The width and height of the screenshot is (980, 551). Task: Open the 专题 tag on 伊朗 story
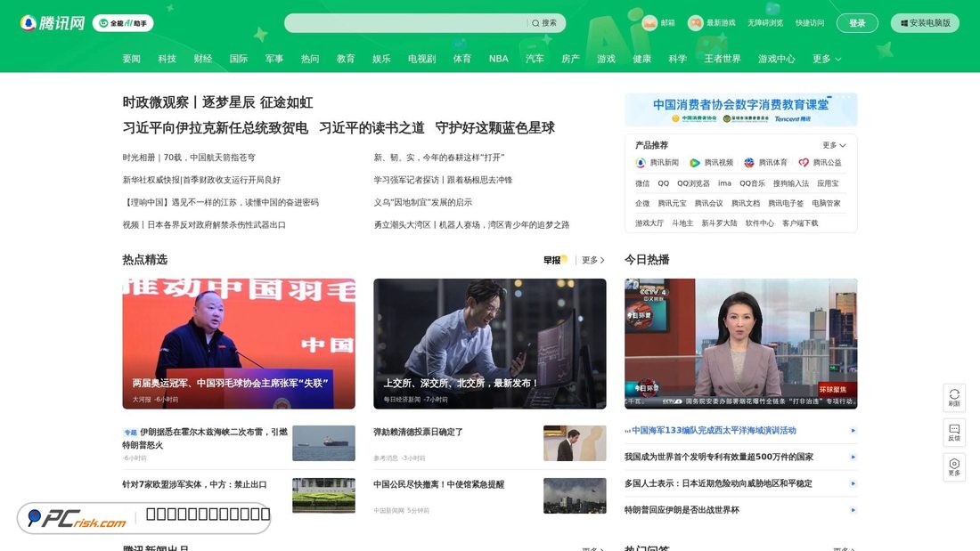tap(130, 433)
